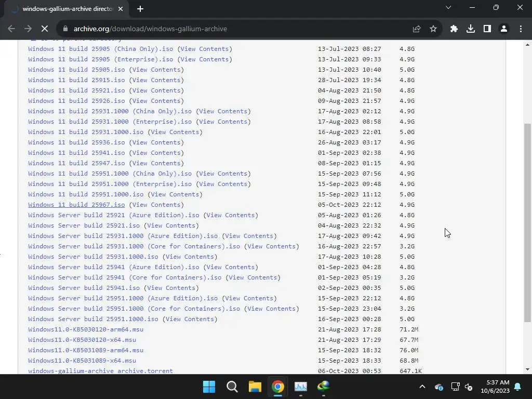
Task: Open Windows taskbar search
Action: point(232,387)
